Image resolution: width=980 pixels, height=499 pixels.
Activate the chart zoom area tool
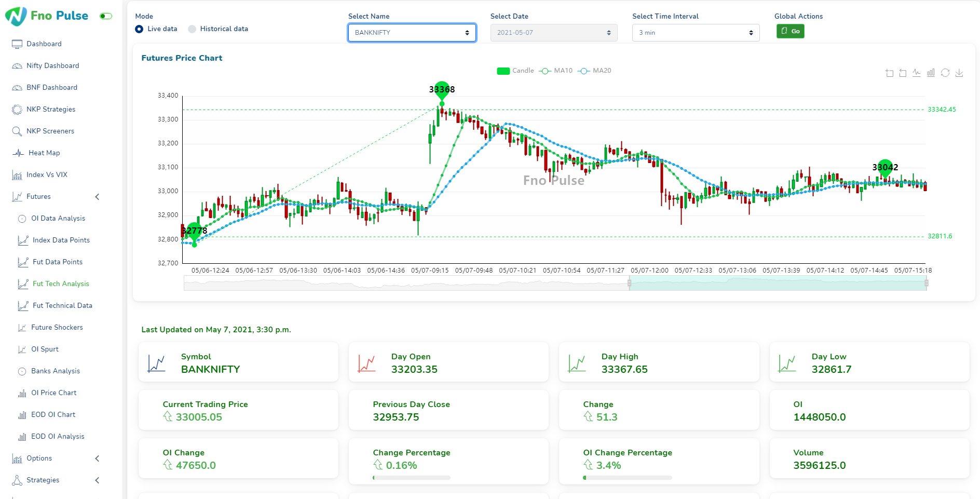coord(889,73)
